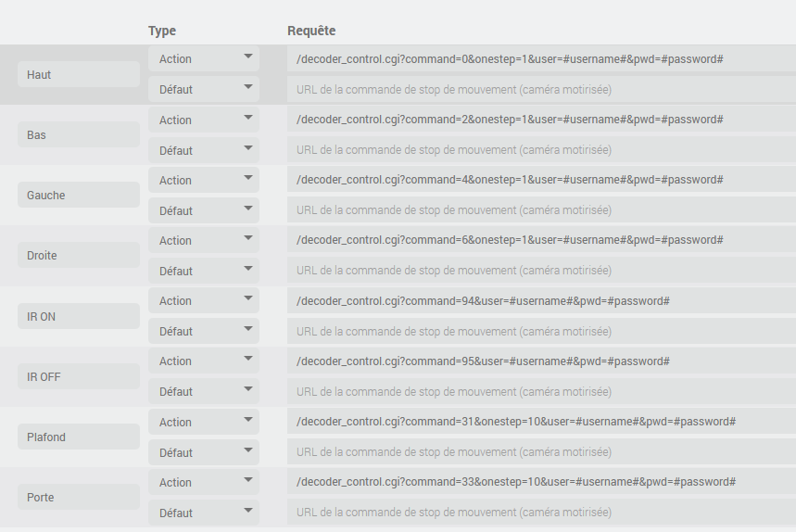The height and width of the screenshot is (532, 796).
Task: Click the stop URL field under IR OFF
Action: [x=541, y=391]
